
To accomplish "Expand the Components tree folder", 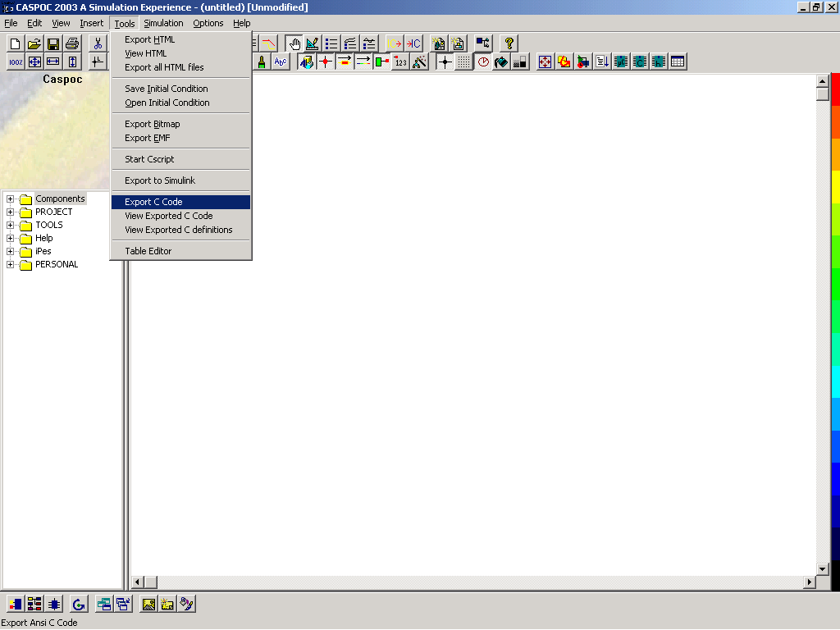I will click(10, 199).
